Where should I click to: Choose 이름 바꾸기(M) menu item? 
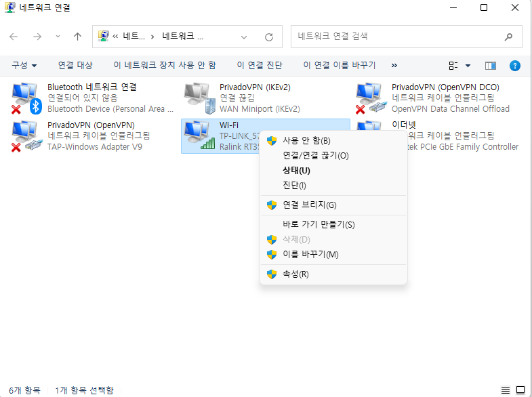[x=333, y=254]
